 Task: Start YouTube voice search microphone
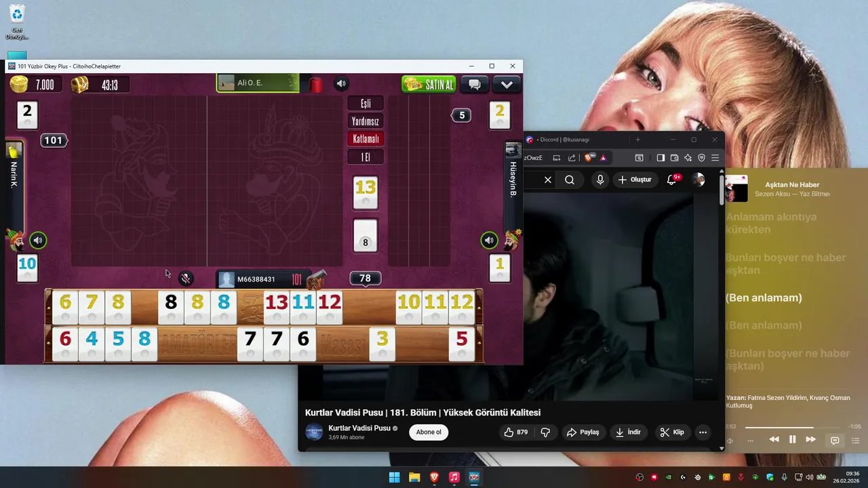600,180
